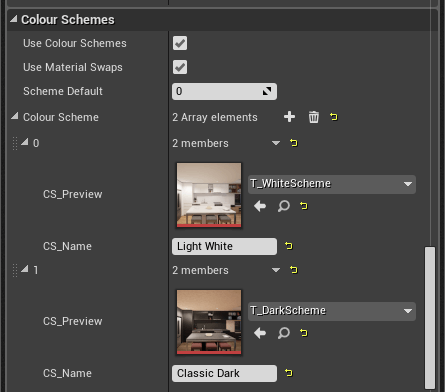
Task: Toggle Use Colour Schemes checkbox
Action: click(180, 43)
